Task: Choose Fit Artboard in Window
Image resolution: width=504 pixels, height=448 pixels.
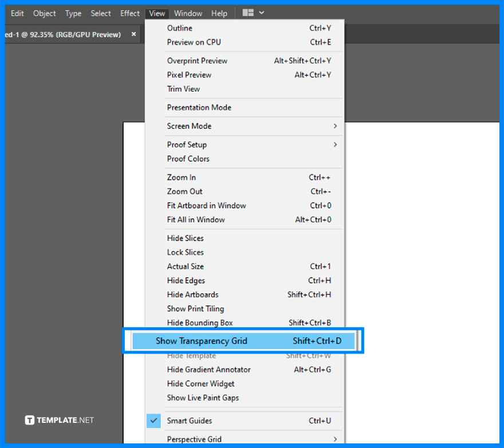Action: click(206, 205)
